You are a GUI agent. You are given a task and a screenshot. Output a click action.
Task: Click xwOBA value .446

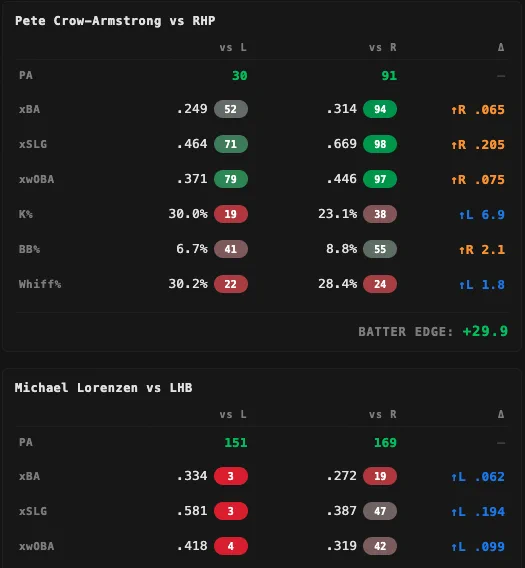tap(342, 179)
